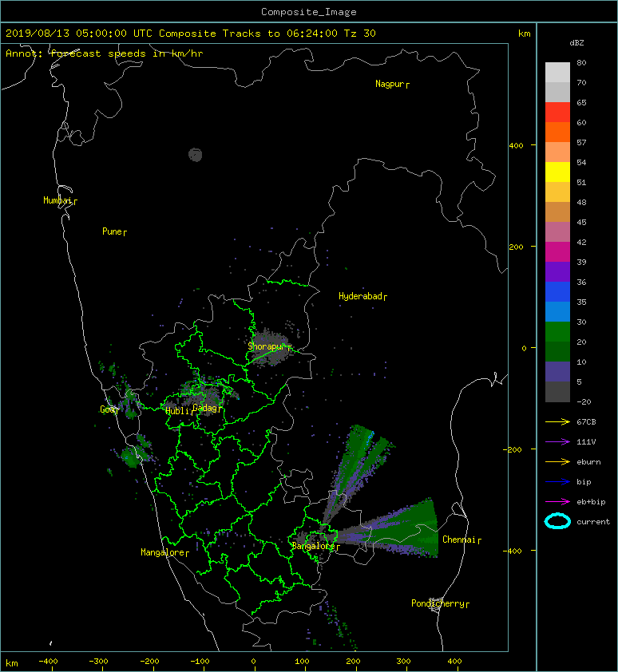The width and height of the screenshot is (618, 672).
Task: Select the yellow 54–51 dBZ color swatch
Action: (557, 172)
